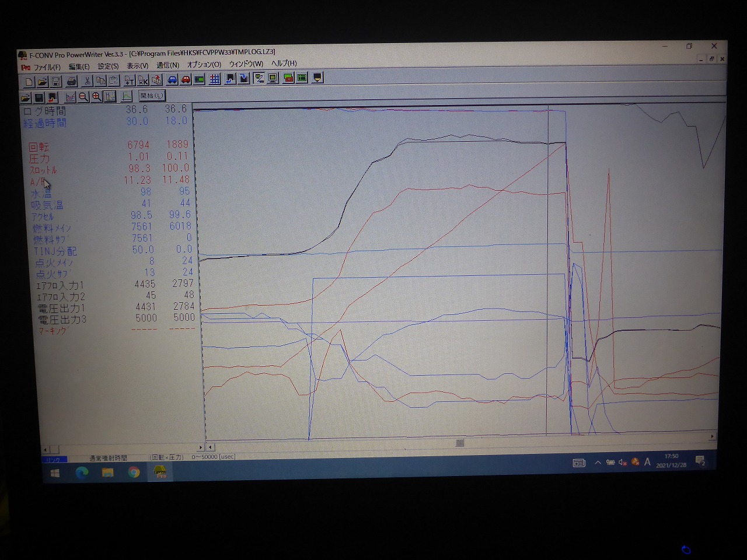Click the blue car toolbar icon

point(172,79)
